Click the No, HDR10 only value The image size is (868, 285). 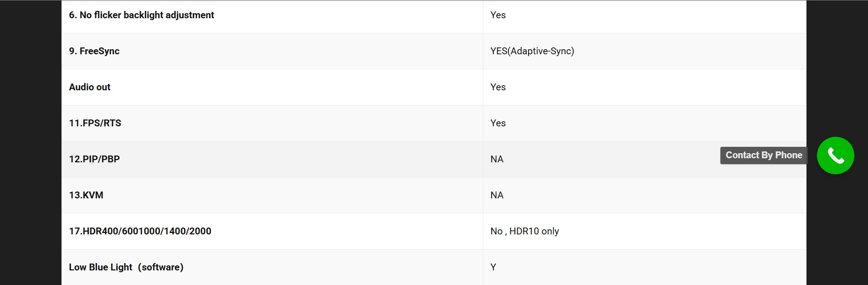[524, 231]
